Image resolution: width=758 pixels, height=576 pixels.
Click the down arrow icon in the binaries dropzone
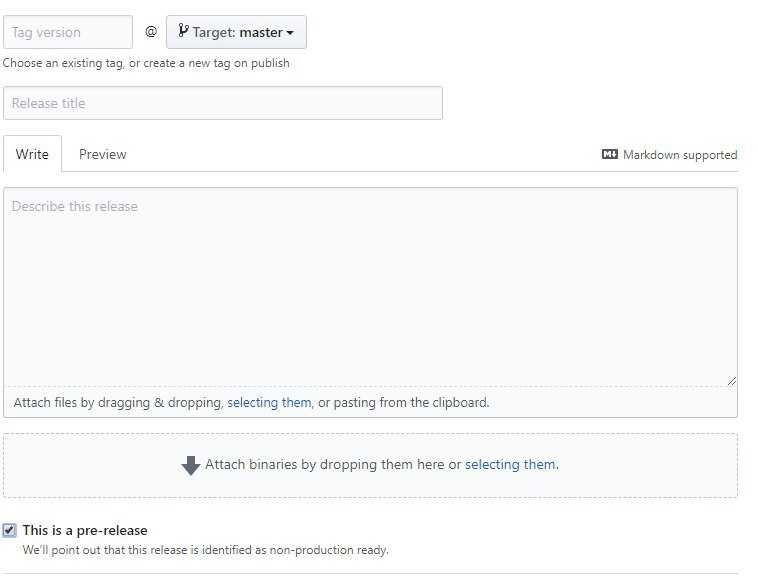(x=191, y=465)
